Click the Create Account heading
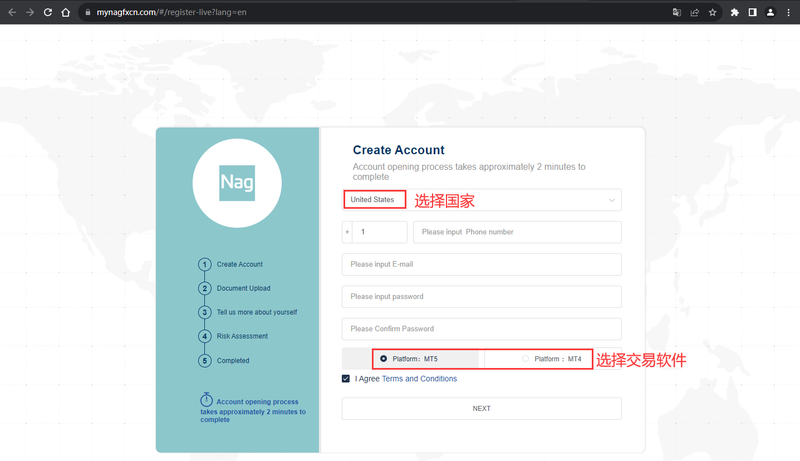800x461 pixels. [x=398, y=150]
